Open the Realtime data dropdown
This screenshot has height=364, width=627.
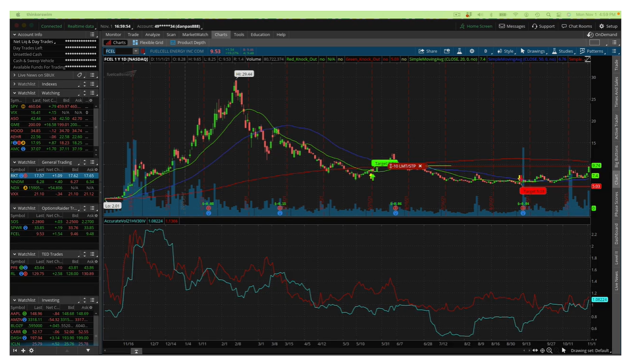click(81, 27)
